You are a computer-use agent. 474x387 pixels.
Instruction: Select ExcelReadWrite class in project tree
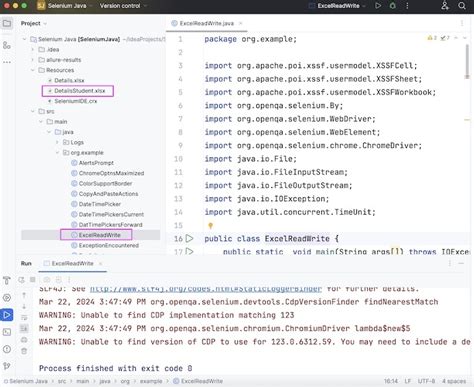coord(99,235)
